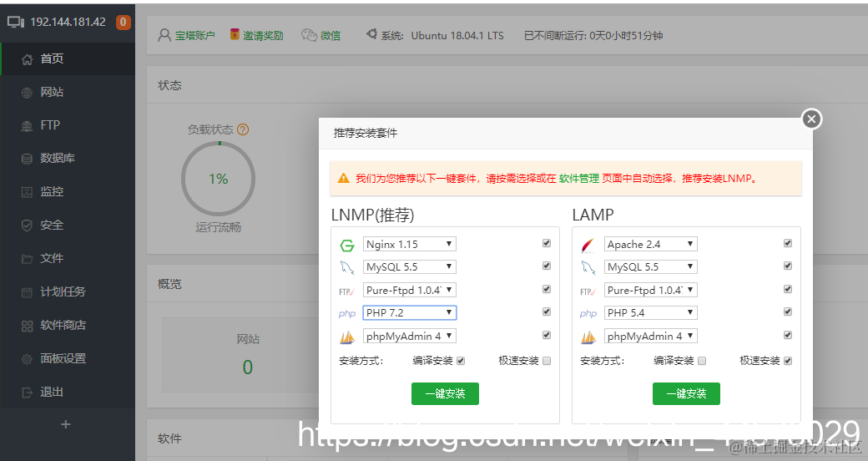Image resolution: width=868 pixels, height=461 pixels.
Task: Click the 文件 folder icon in sidebar
Action: coord(27,259)
